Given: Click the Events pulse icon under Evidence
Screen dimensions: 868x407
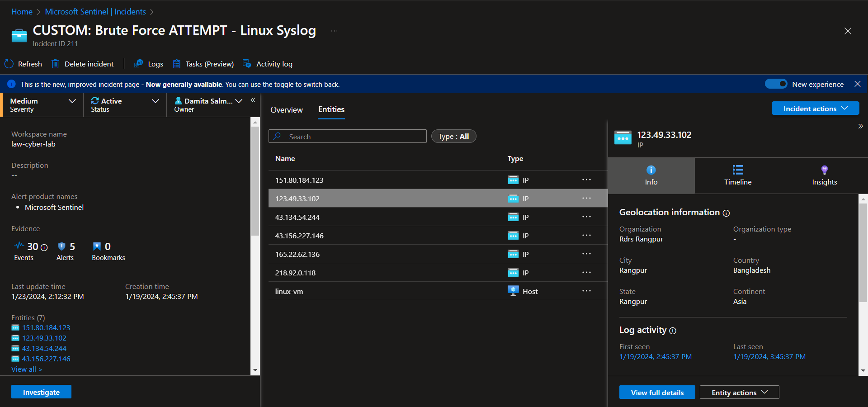Looking at the screenshot, I should [19, 246].
